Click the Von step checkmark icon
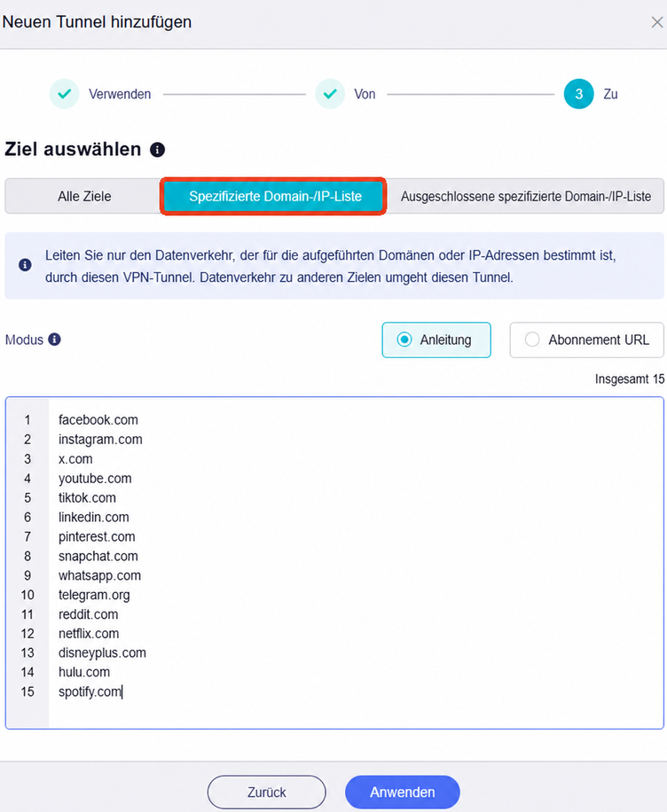This screenshot has height=812, width=667. coord(330,94)
